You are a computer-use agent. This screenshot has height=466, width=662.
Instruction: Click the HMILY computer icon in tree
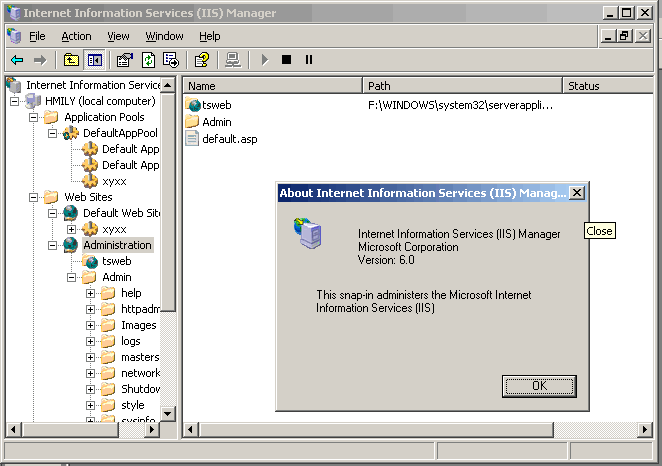(33, 101)
